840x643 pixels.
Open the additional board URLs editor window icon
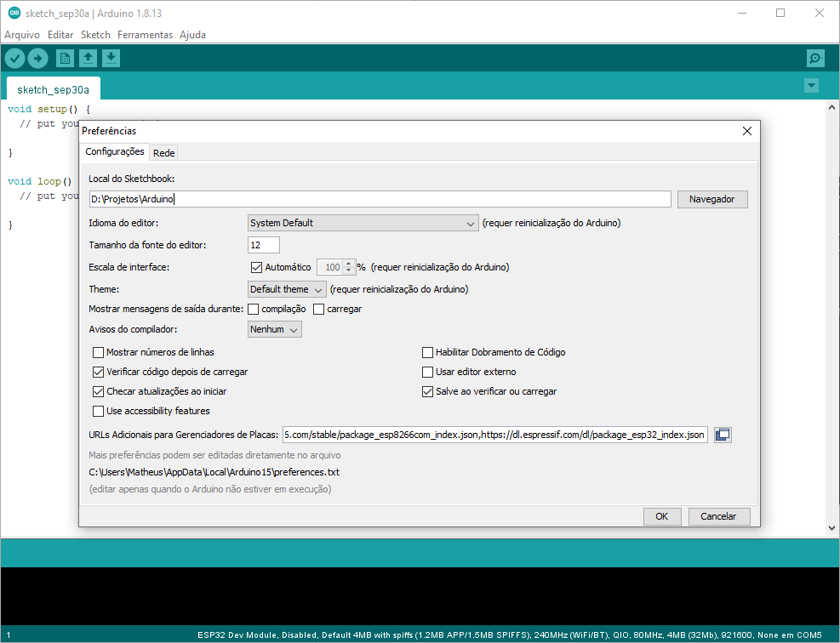[723, 435]
